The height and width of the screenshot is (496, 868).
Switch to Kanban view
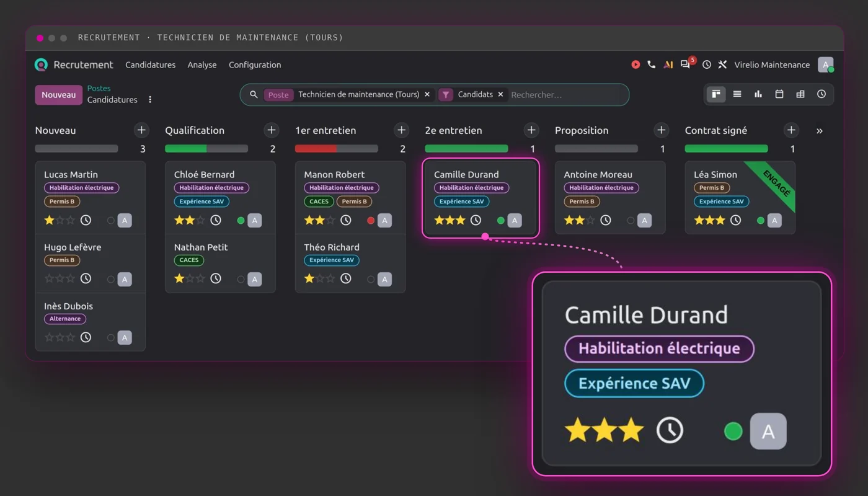click(x=716, y=94)
